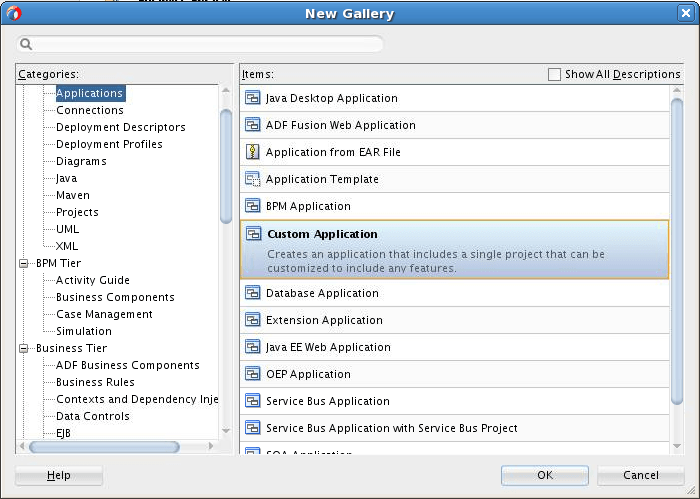
Task: Click into the gallery search field
Action: pyautogui.click(x=200, y=44)
